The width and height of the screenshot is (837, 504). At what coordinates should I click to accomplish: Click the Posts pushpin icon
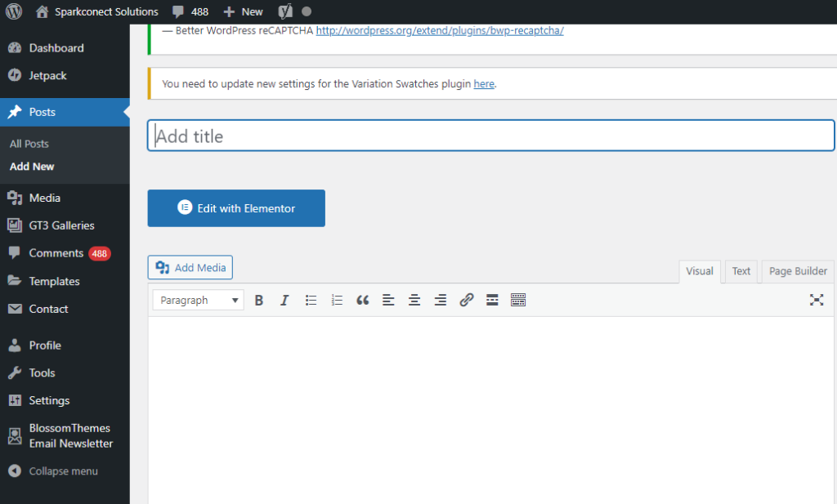click(x=15, y=112)
